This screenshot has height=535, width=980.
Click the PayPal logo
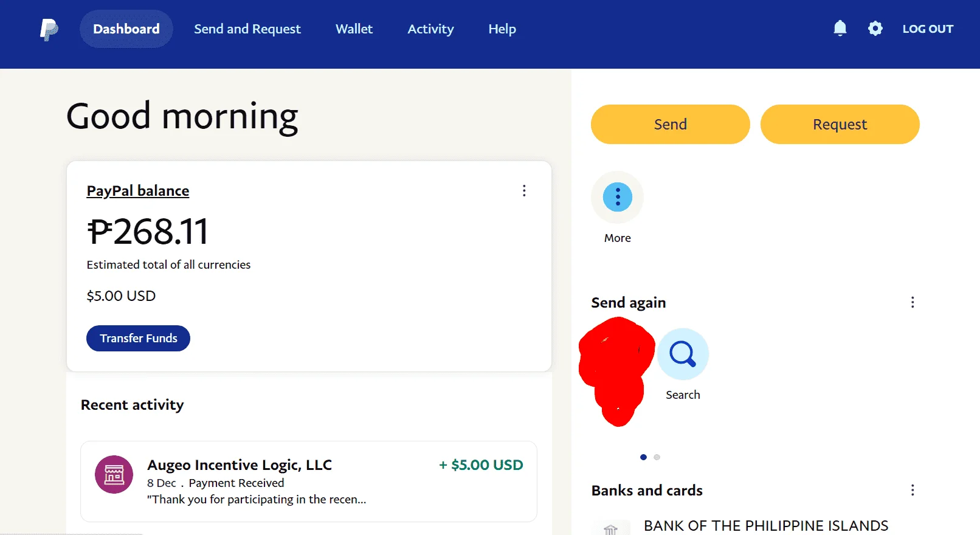tap(49, 29)
